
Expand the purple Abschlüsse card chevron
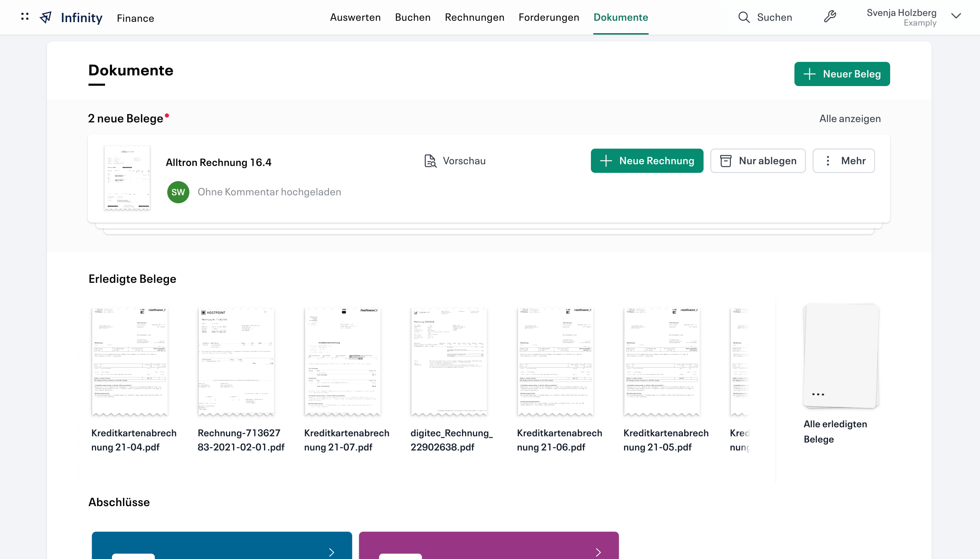pyautogui.click(x=598, y=552)
